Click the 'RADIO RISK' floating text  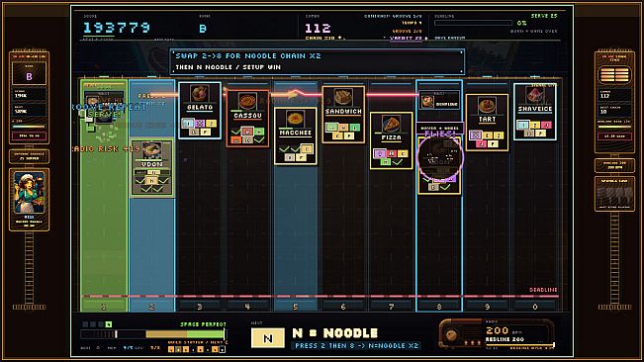(105, 149)
